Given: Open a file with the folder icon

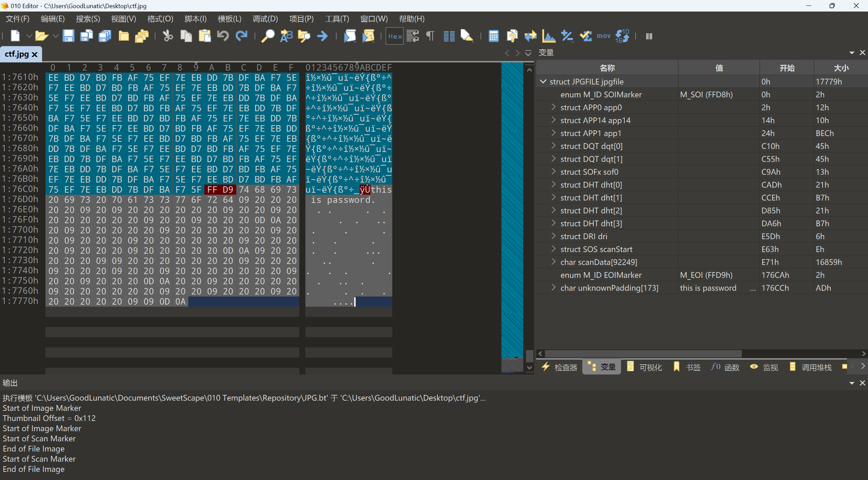Looking at the screenshot, I should (x=41, y=36).
